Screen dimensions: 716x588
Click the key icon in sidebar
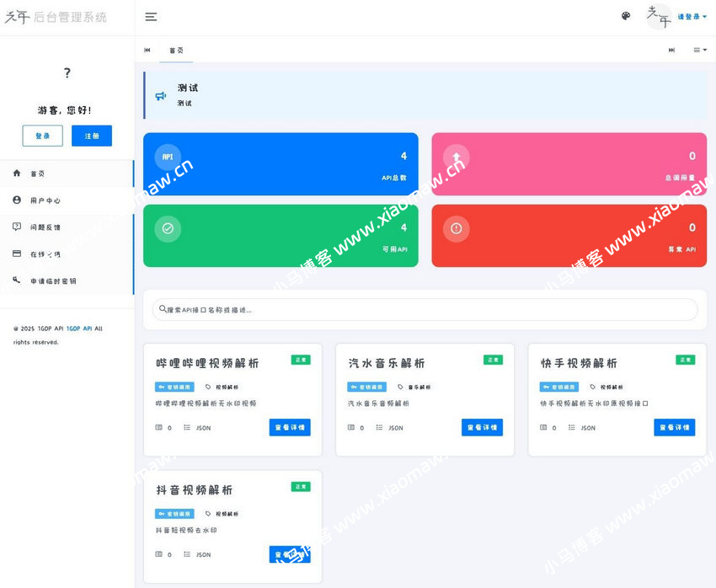pos(17,280)
